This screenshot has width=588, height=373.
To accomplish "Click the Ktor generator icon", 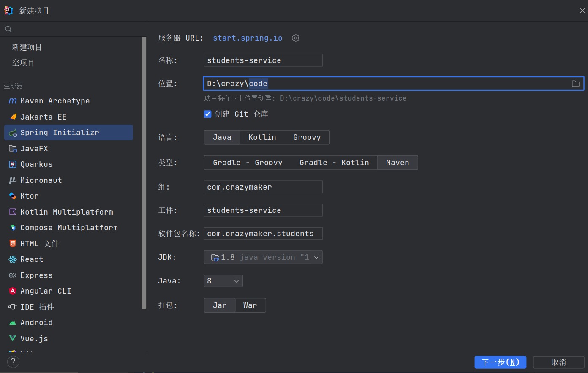I will [x=13, y=196].
